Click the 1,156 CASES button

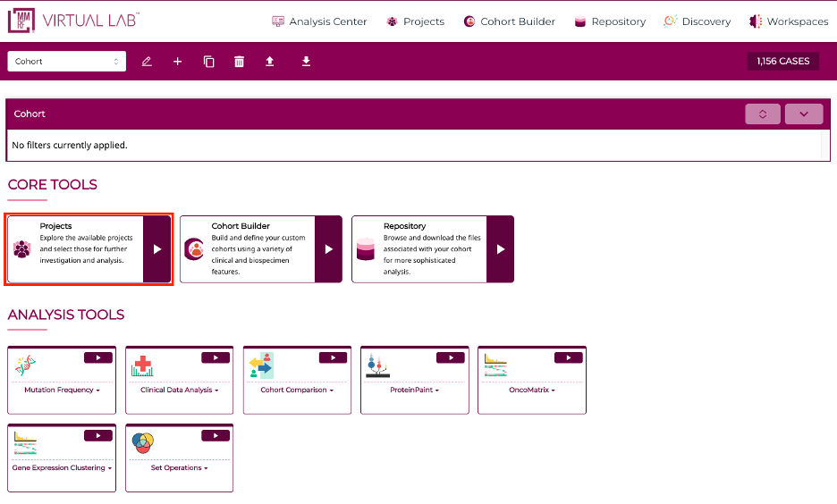[783, 62]
